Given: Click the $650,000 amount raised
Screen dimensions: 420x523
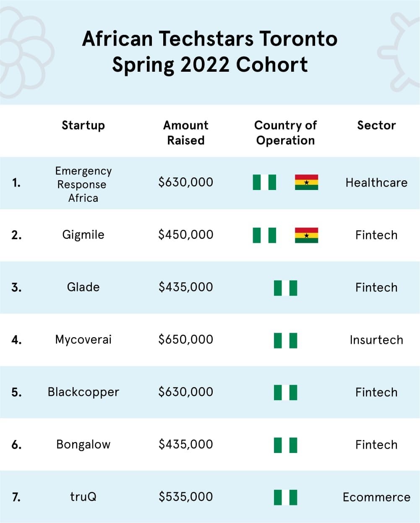Looking at the screenshot, I should pyautogui.click(x=185, y=339).
